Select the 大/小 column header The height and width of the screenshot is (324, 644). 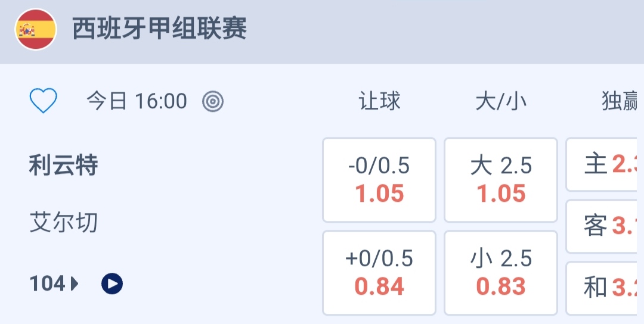(x=501, y=101)
